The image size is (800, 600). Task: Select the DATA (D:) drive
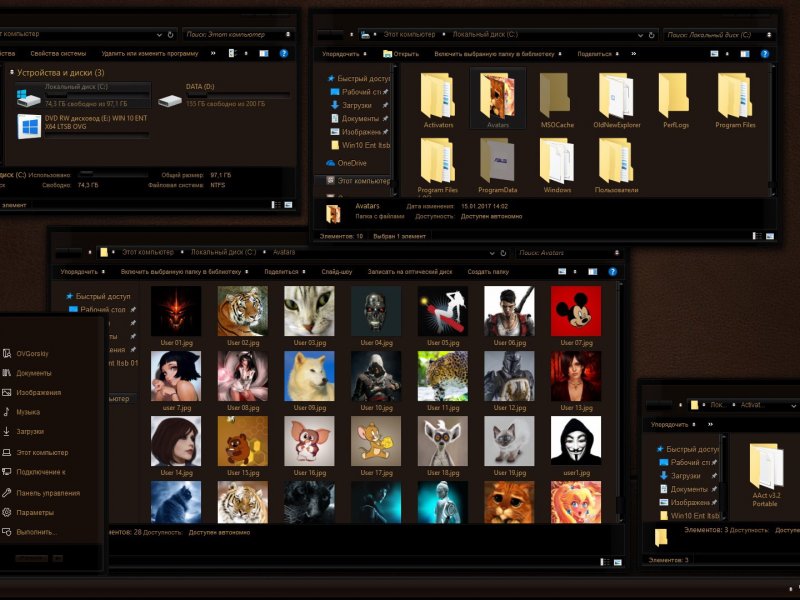(224, 95)
